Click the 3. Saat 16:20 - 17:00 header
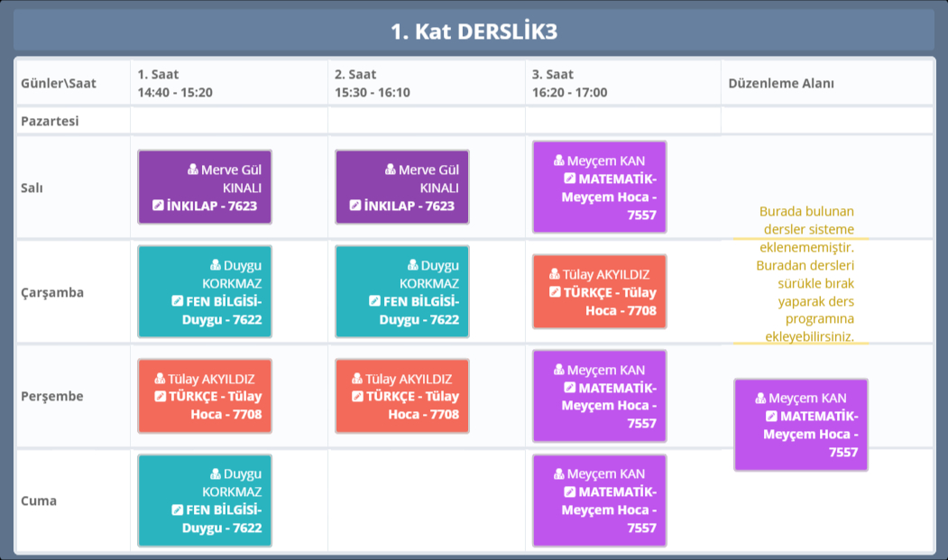Screen dimensions: 948x560 click(569, 83)
